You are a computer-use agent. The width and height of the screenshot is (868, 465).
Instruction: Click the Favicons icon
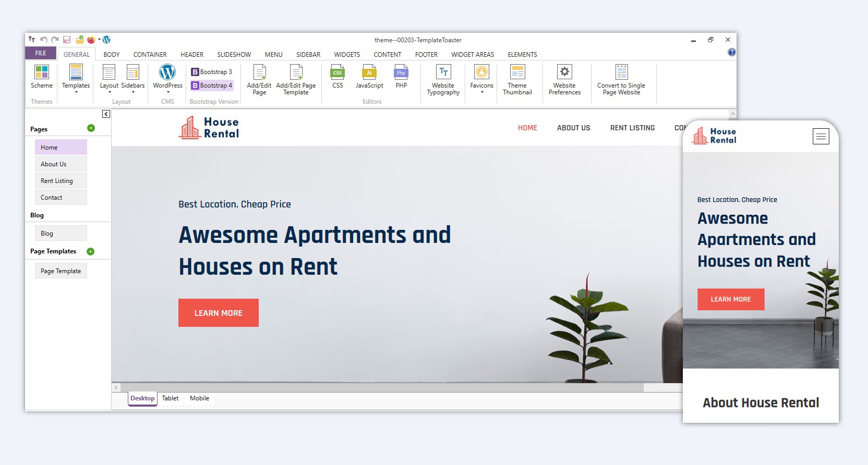[481, 72]
